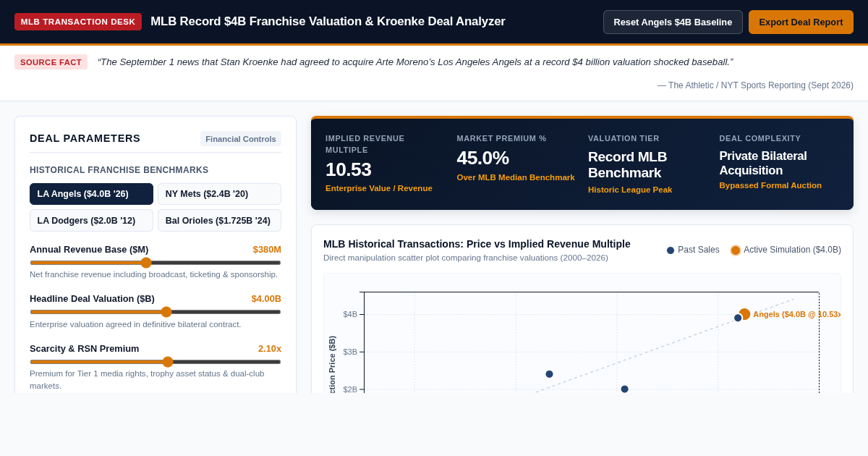The width and height of the screenshot is (868, 456).
Task: Click the $380M revenue value
Action: coord(267,250)
